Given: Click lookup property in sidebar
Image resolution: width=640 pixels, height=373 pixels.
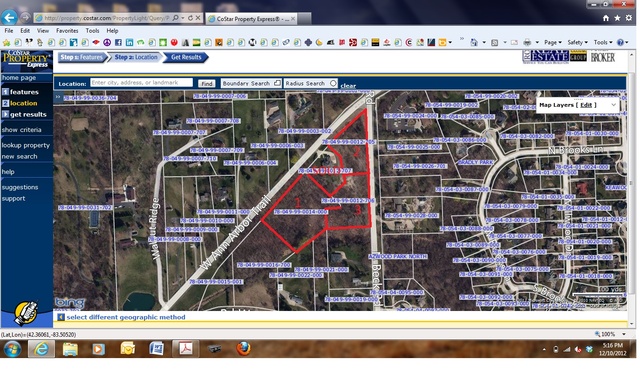Looking at the screenshot, I should tap(26, 145).
